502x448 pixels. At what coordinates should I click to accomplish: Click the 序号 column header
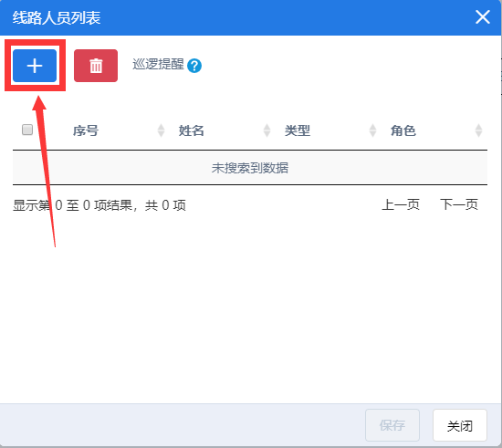coord(86,130)
